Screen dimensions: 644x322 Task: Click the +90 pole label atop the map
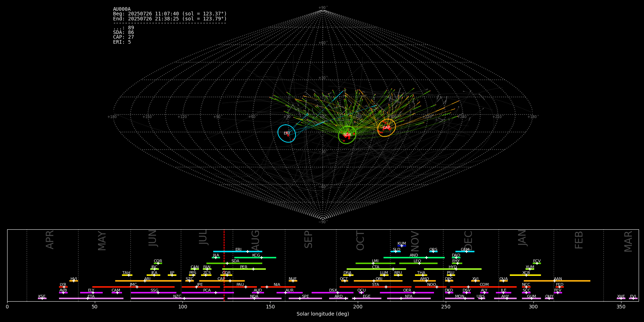click(322, 8)
